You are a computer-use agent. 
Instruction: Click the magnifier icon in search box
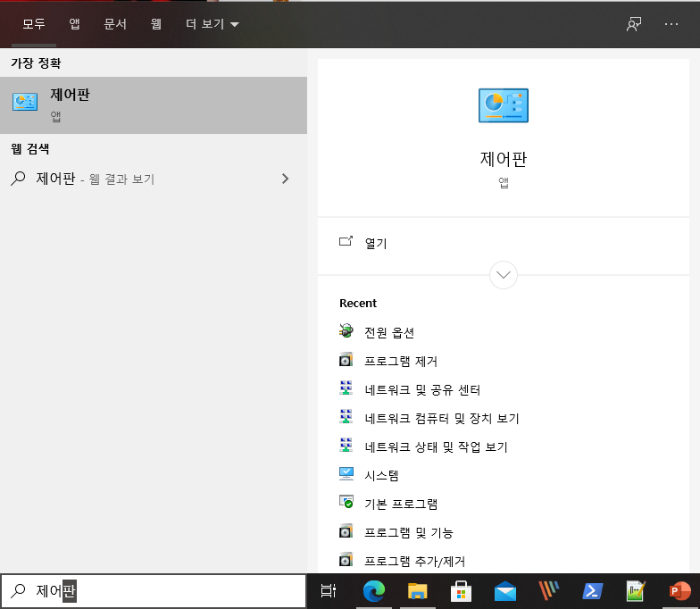[x=18, y=590]
